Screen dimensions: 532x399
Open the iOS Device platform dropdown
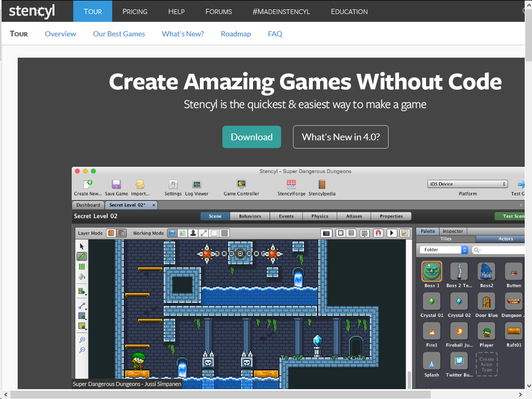[x=468, y=184]
